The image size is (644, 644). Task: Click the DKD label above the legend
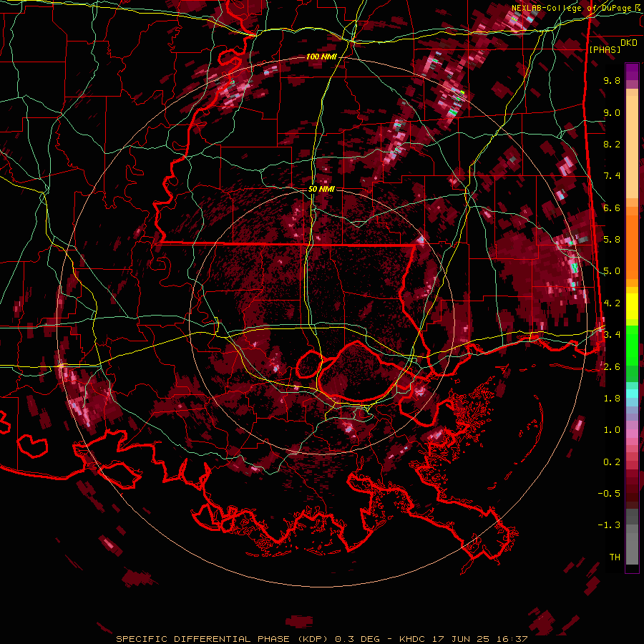pyautogui.click(x=628, y=43)
